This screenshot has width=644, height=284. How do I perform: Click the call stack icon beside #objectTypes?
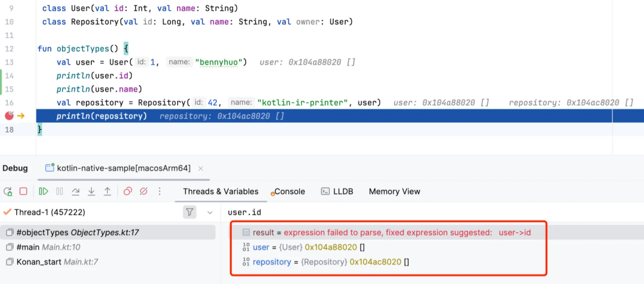click(10, 232)
